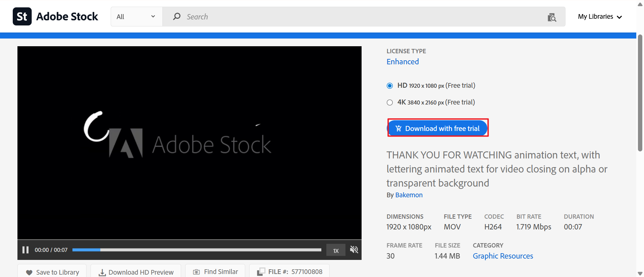644x277 pixels.
Task: Click the Download HD Preview arrow icon
Action: click(102, 272)
